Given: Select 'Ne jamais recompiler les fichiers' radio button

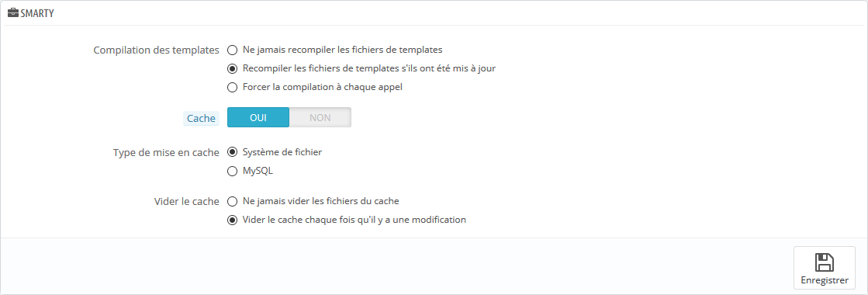Looking at the screenshot, I should coord(233,50).
